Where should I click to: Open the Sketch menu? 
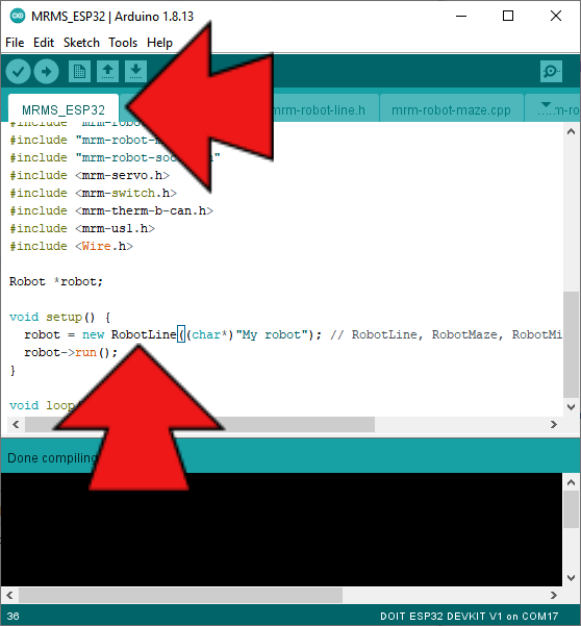click(x=81, y=42)
